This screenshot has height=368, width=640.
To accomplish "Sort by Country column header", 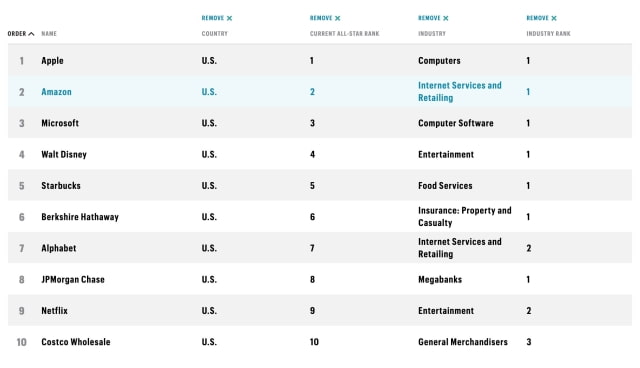I will 215,33.
